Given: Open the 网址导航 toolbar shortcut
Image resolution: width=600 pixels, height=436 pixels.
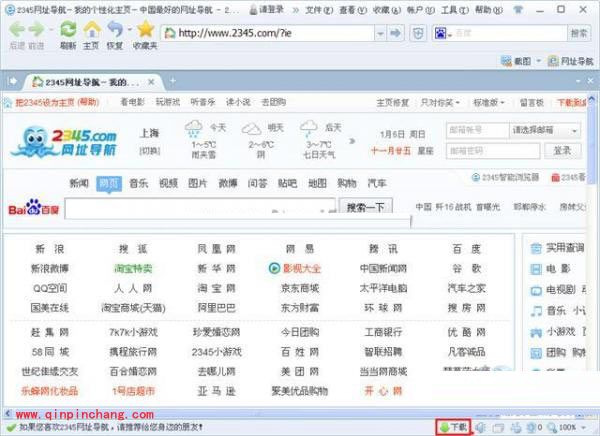Looking at the screenshot, I should click(x=571, y=61).
